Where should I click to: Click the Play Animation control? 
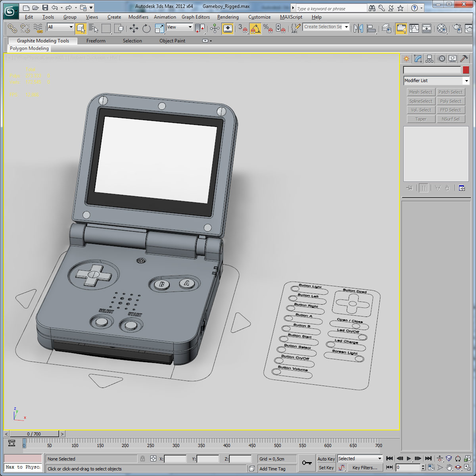409,458
